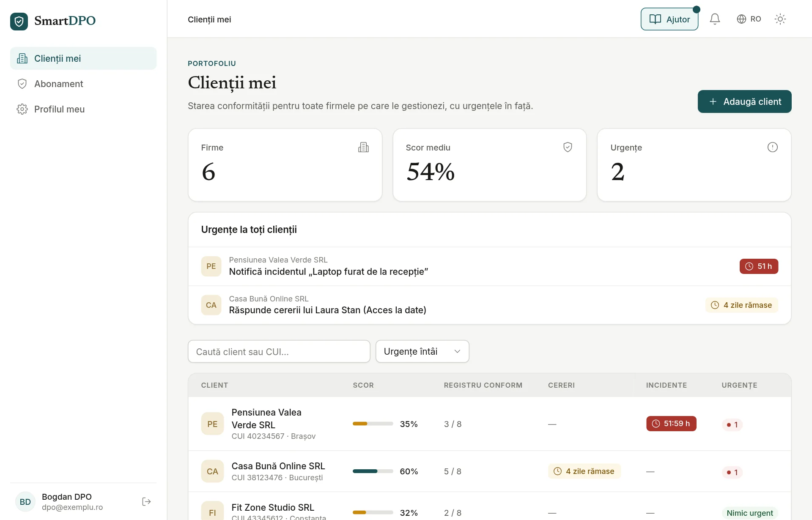Open the Notifică incidentul Laptop furat urgency
This screenshot has width=812, height=520.
coord(489,266)
